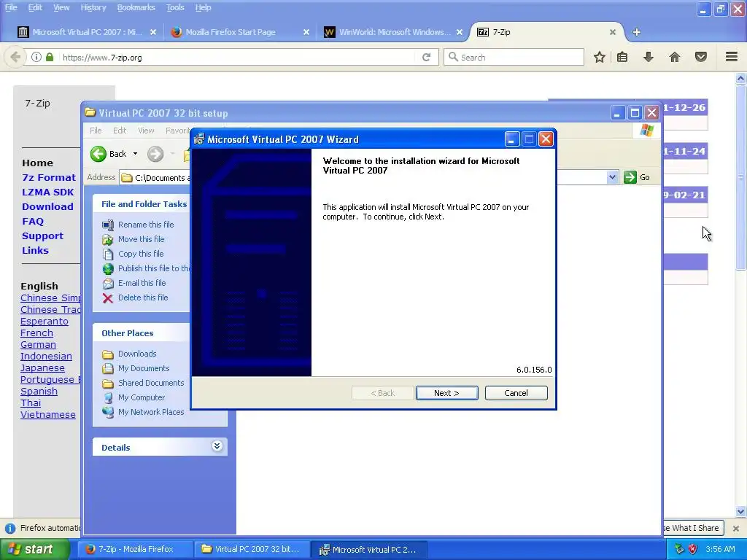This screenshot has height=560, width=747.
Task: Go to Firefox home page icon
Action: 675,57
